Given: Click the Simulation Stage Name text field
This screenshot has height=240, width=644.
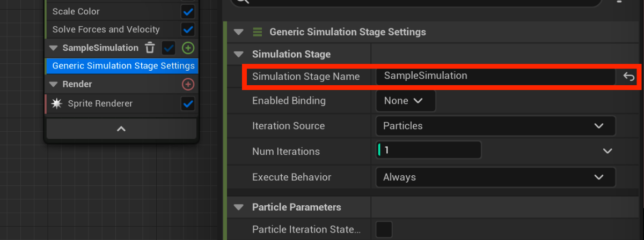Looking at the screenshot, I should 495,76.
